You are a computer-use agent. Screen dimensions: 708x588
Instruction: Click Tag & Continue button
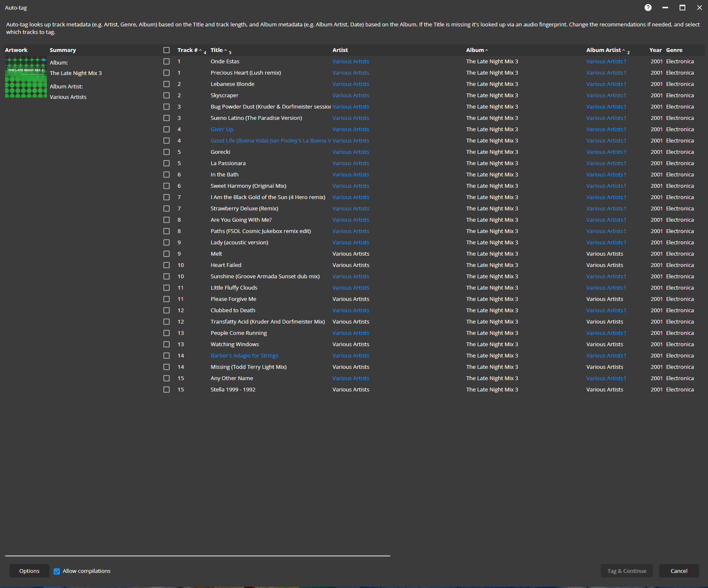pos(626,571)
